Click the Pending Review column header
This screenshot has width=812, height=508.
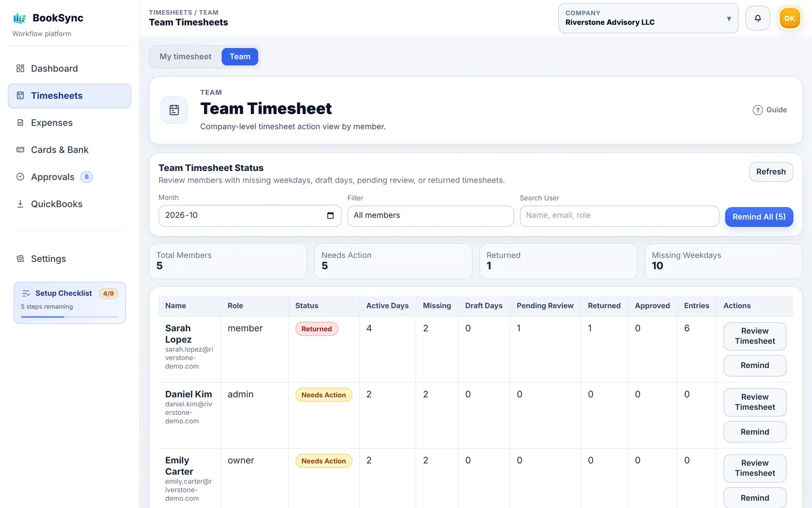click(x=545, y=305)
